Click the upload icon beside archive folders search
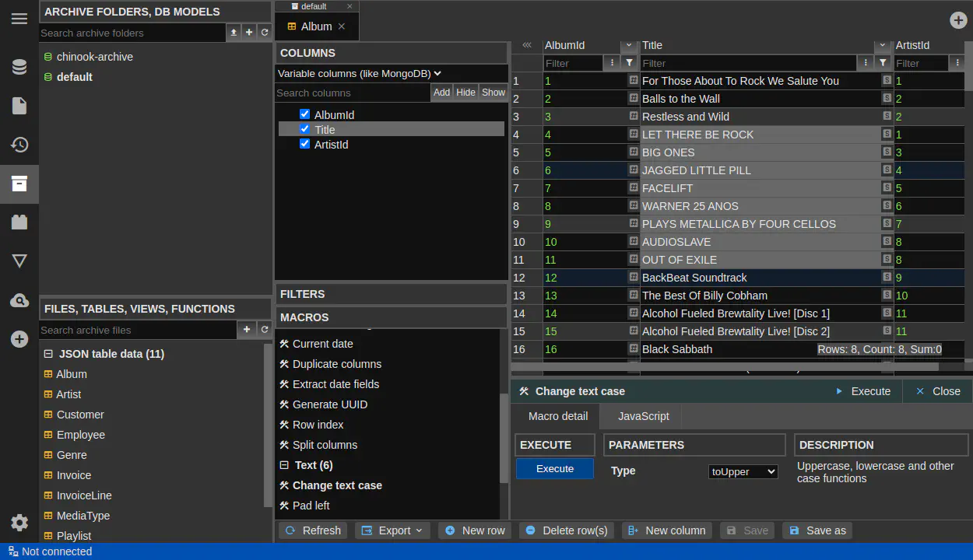The image size is (973, 560). tap(234, 33)
